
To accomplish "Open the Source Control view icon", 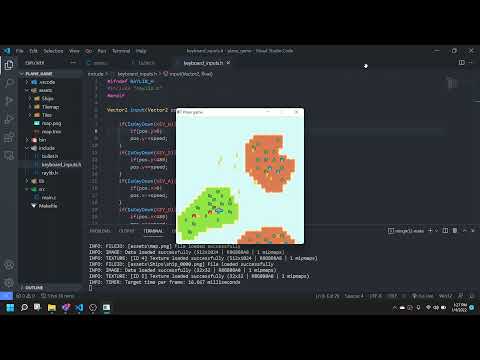I will coord(9,101).
